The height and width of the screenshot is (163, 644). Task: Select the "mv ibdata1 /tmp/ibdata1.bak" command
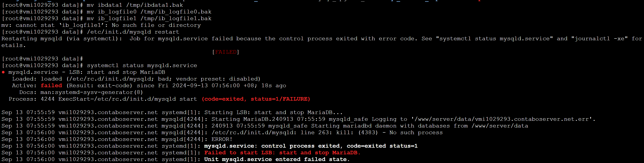point(134,5)
